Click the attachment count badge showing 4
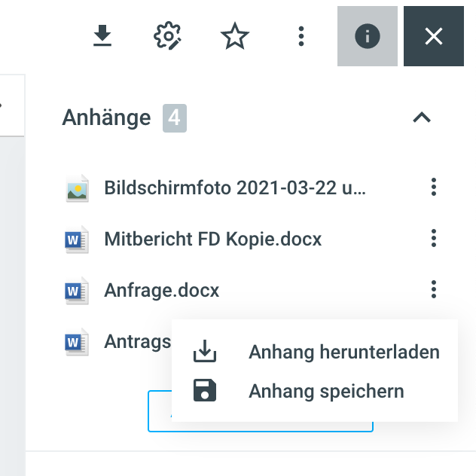The height and width of the screenshot is (476, 476). tap(175, 118)
